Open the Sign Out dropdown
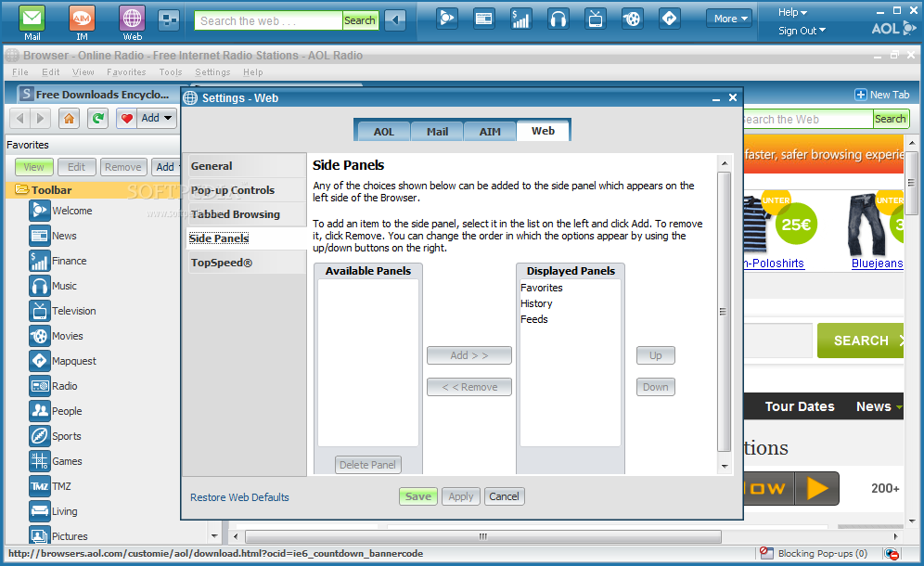The image size is (924, 566). point(802,31)
